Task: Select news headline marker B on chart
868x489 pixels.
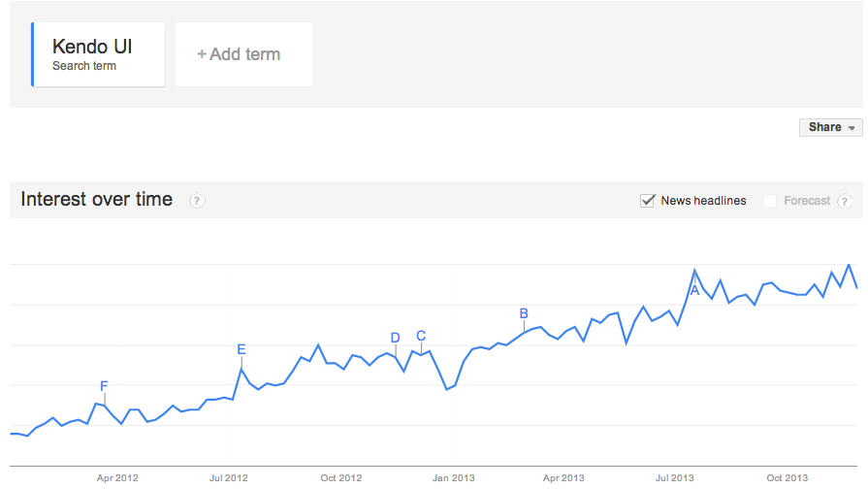Action: click(524, 313)
